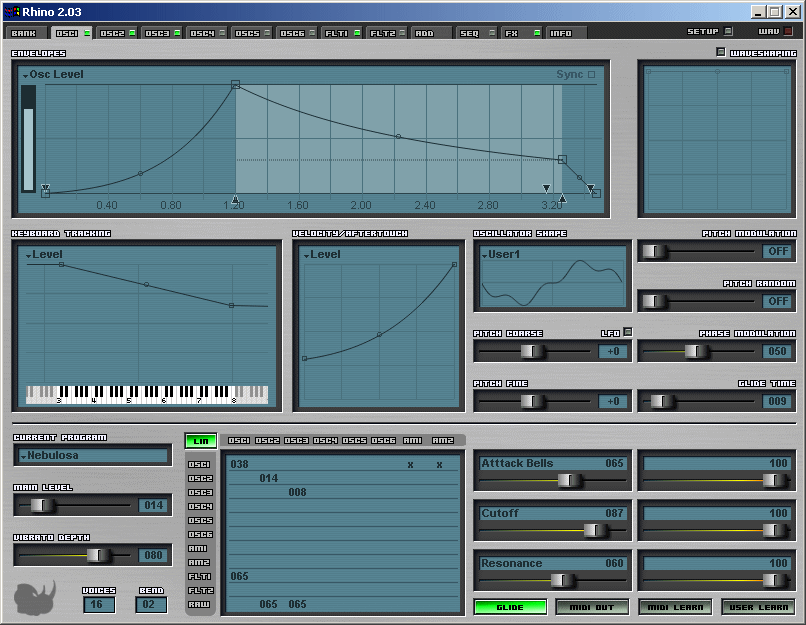Screen dimensions: 806x625
Task: Toggle the LIN button
Action: tap(201, 441)
